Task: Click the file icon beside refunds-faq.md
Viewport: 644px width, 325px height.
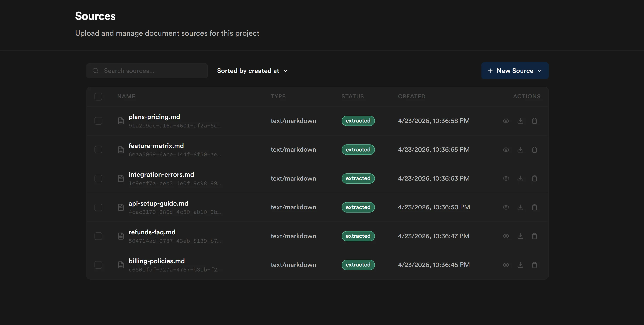Action: (121, 236)
